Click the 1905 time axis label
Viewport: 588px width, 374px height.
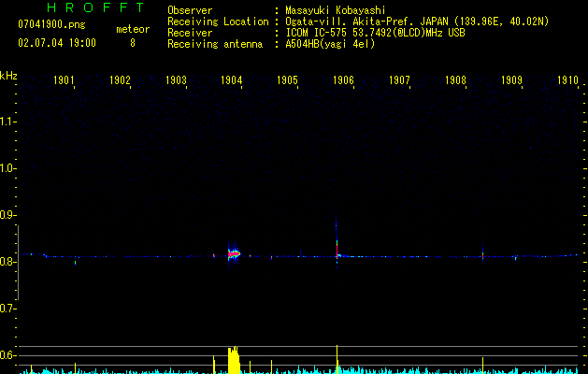pyautogui.click(x=287, y=80)
